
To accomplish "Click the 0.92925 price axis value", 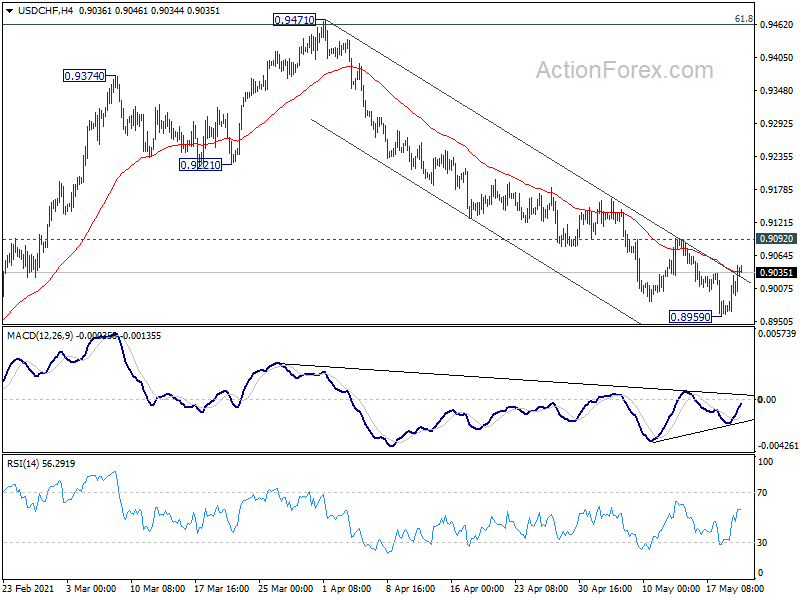I will point(777,123).
